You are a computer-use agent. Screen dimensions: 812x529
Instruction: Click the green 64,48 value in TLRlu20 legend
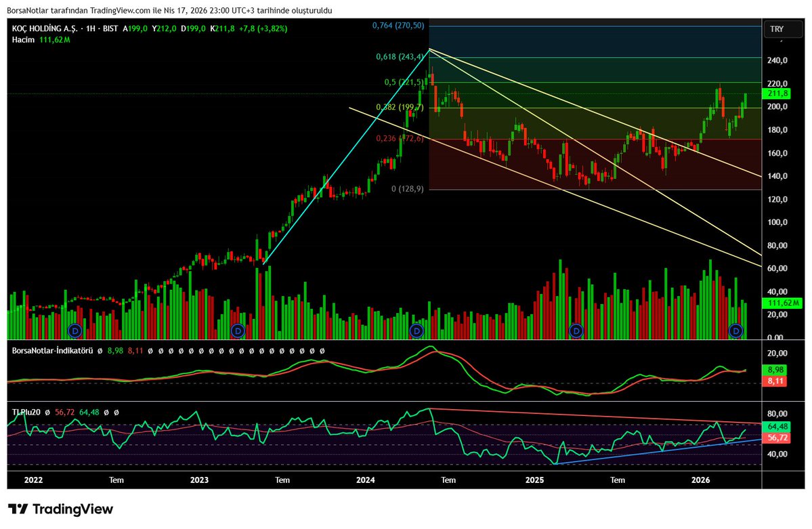point(89,412)
